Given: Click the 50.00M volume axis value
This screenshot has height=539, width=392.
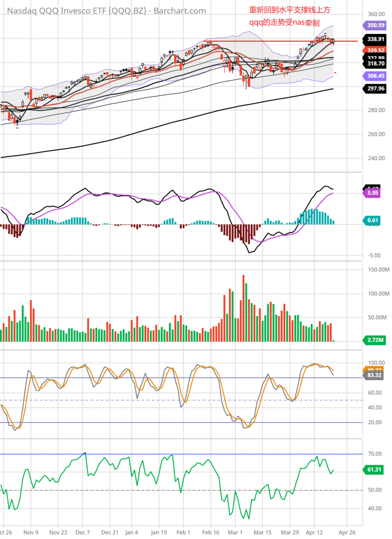Looking at the screenshot, I should (x=377, y=317).
